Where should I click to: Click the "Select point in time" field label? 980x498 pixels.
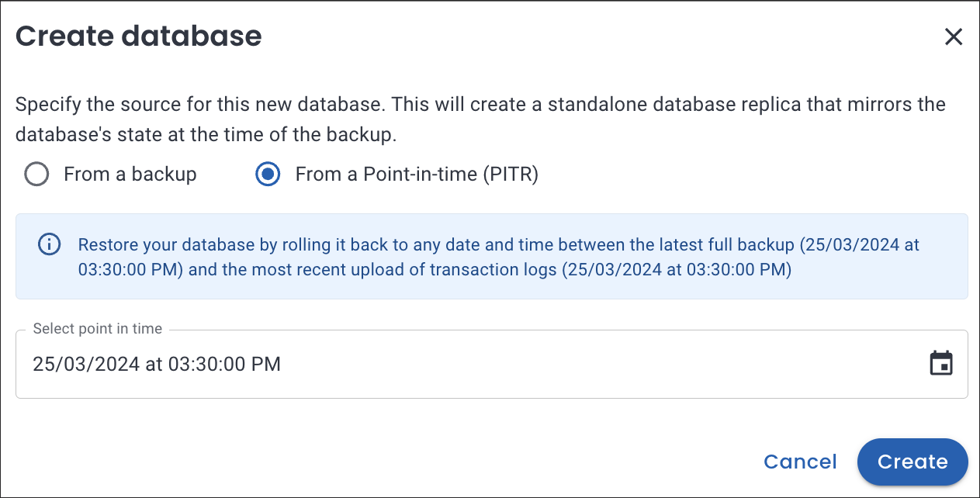(x=98, y=329)
